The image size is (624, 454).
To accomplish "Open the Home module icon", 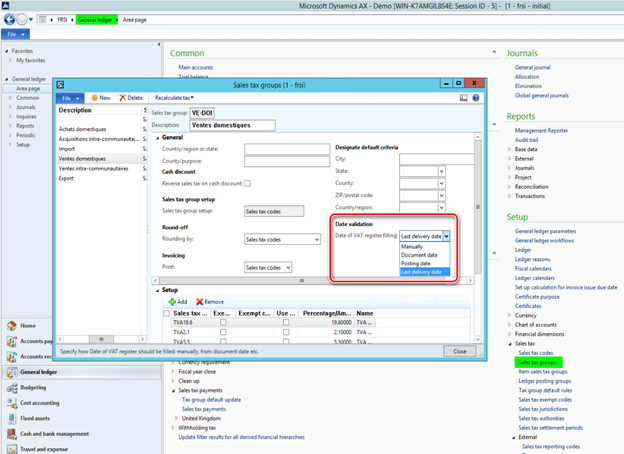I will click(x=12, y=326).
